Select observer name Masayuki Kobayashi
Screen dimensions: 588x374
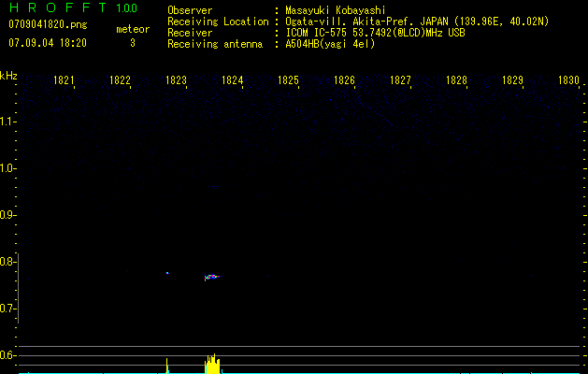336,10
